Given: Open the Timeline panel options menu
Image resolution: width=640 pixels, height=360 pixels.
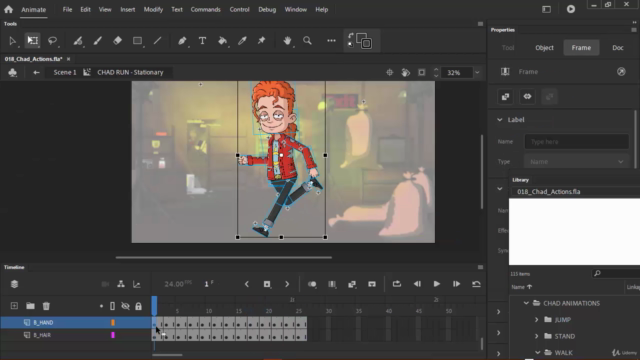Looking at the screenshot, I should click(x=480, y=267).
